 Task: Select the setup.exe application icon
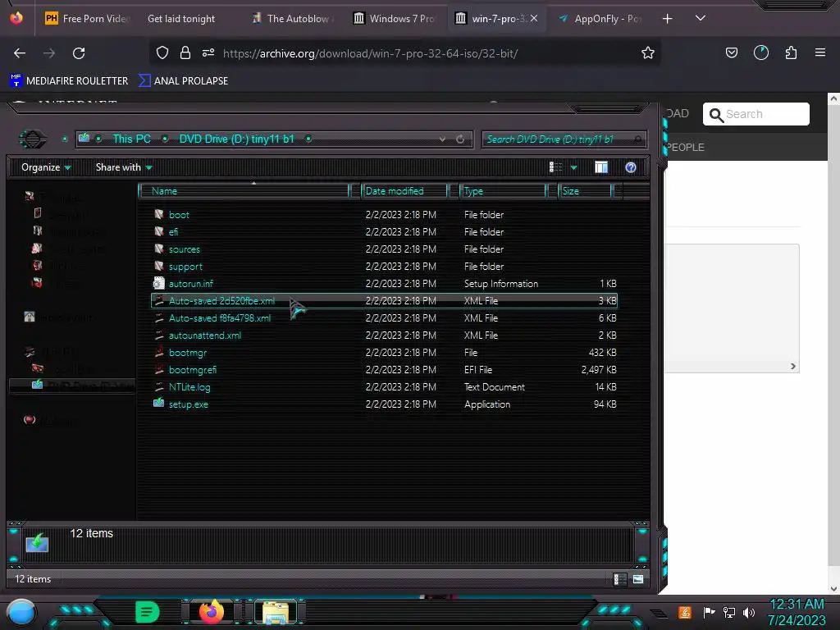(x=158, y=403)
